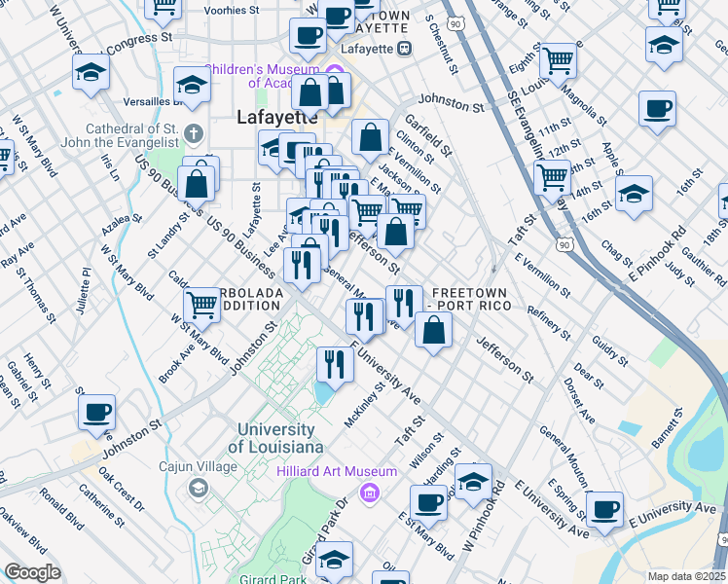Click the school marker near W University Ave

[91, 73]
